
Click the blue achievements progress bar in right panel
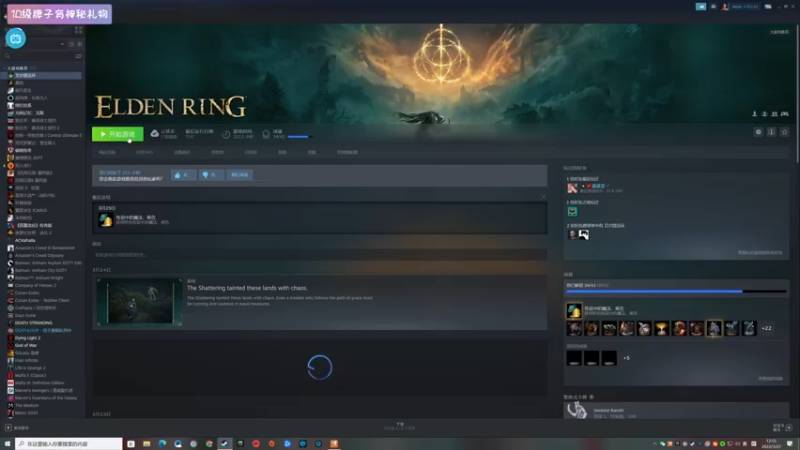pos(676,291)
